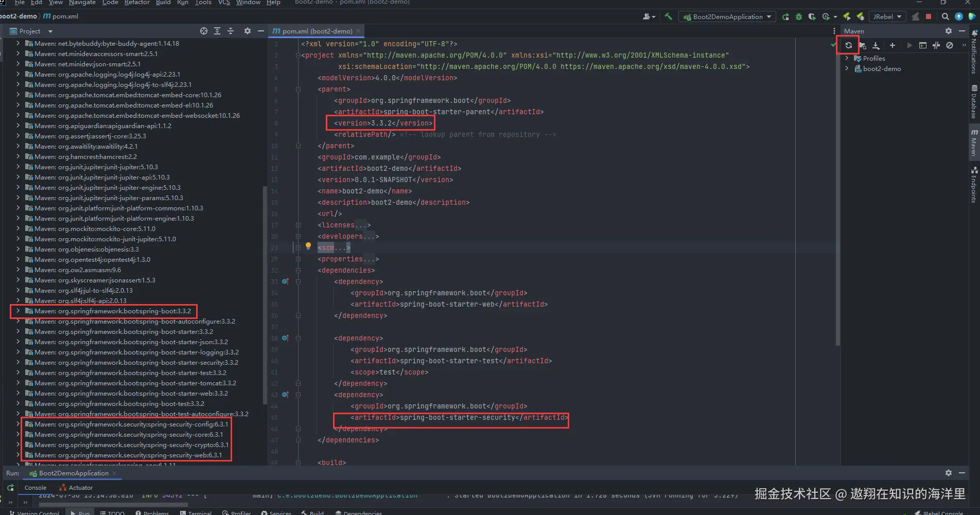Image resolution: width=980 pixels, height=515 pixels.
Task: Open Services tool window
Action: [x=276, y=512]
